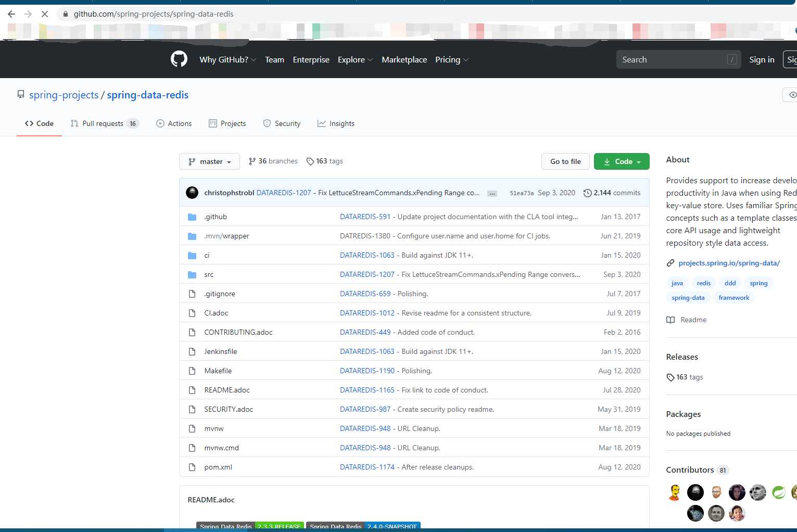The image size is (797, 532).
Task: Open the .github folder icon
Action: (x=192, y=217)
